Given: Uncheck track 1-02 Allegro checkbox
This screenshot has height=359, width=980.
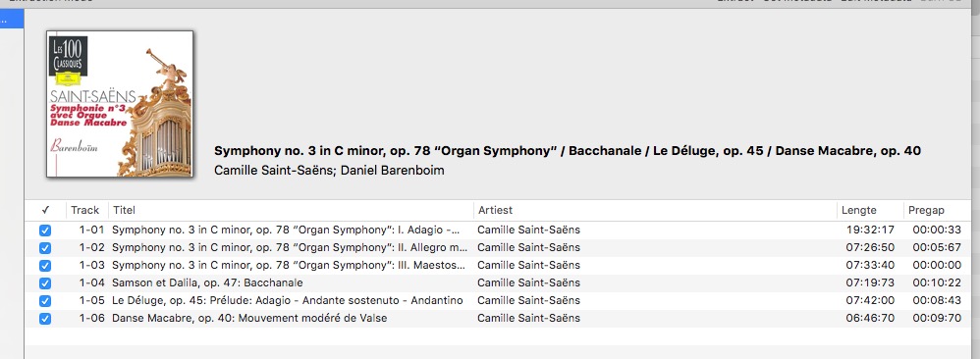Looking at the screenshot, I should [45, 248].
